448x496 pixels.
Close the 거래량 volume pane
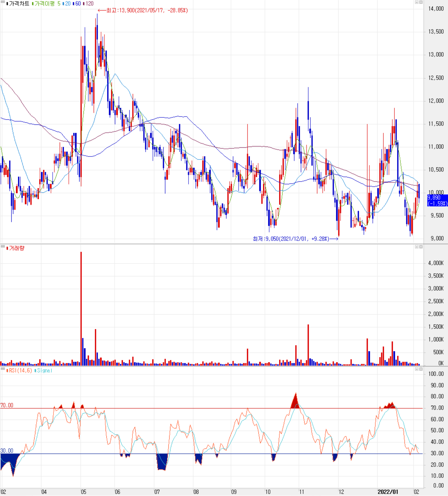421,247
